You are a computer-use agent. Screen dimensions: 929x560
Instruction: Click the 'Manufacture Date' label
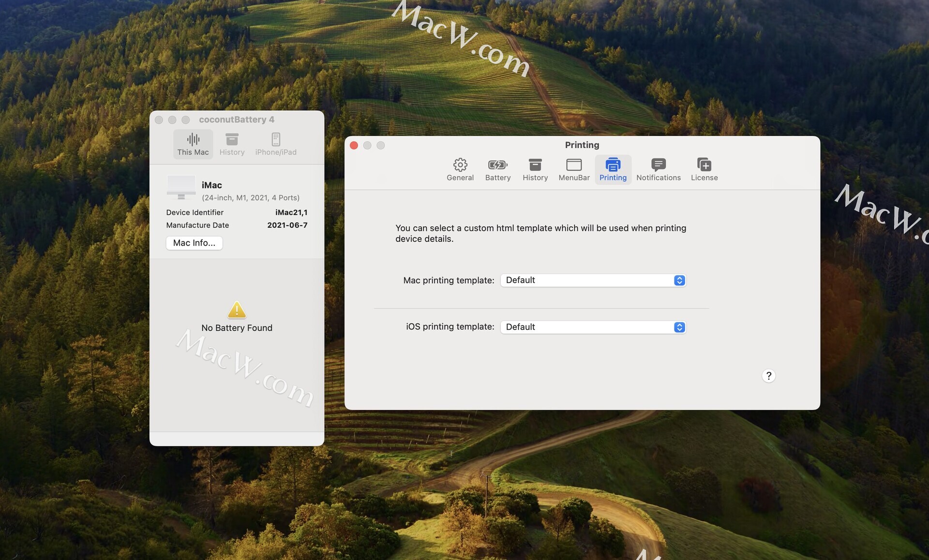point(197,225)
